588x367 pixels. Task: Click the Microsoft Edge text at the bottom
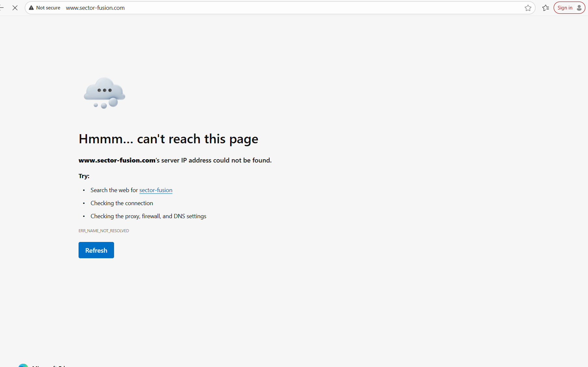pyautogui.click(x=49, y=366)
